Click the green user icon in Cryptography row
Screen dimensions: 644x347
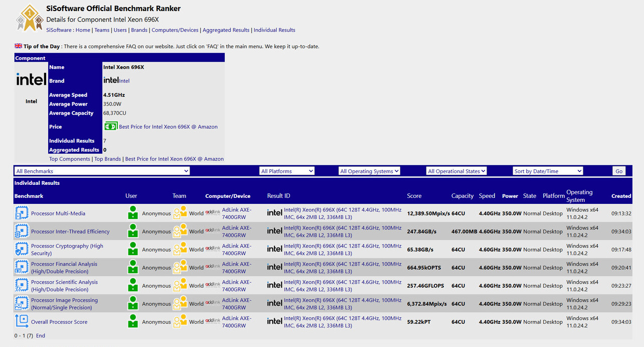point(132,249)
